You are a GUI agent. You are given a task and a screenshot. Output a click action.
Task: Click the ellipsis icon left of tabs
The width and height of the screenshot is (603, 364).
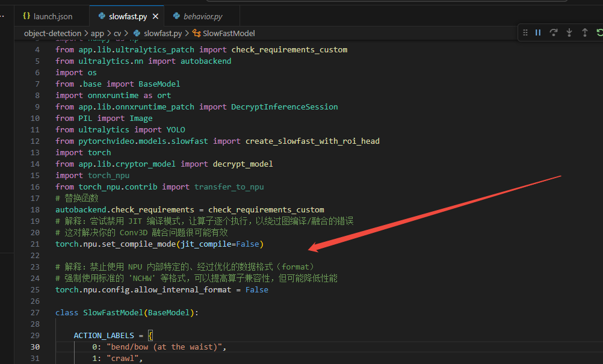click(x=3, y=16)
